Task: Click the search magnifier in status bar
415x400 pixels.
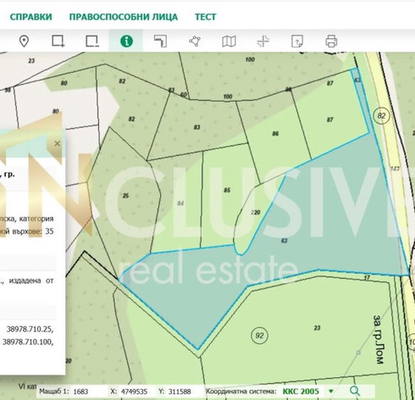Action: click(x=355, y=391)
